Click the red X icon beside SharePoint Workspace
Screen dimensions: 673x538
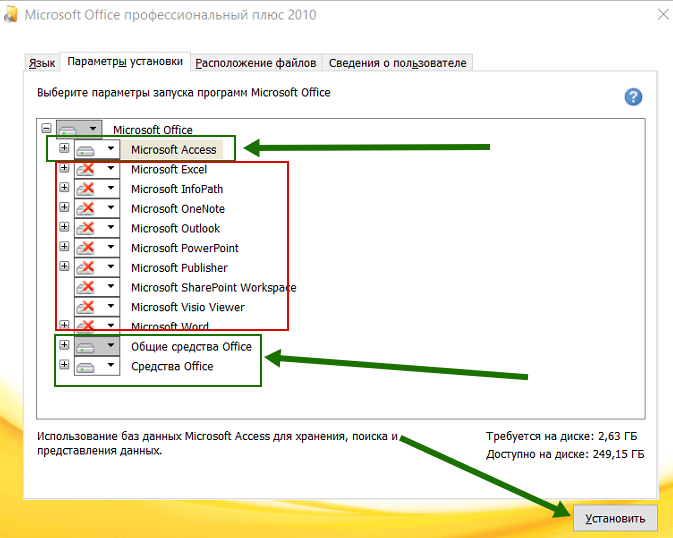(x=86, y=287)
